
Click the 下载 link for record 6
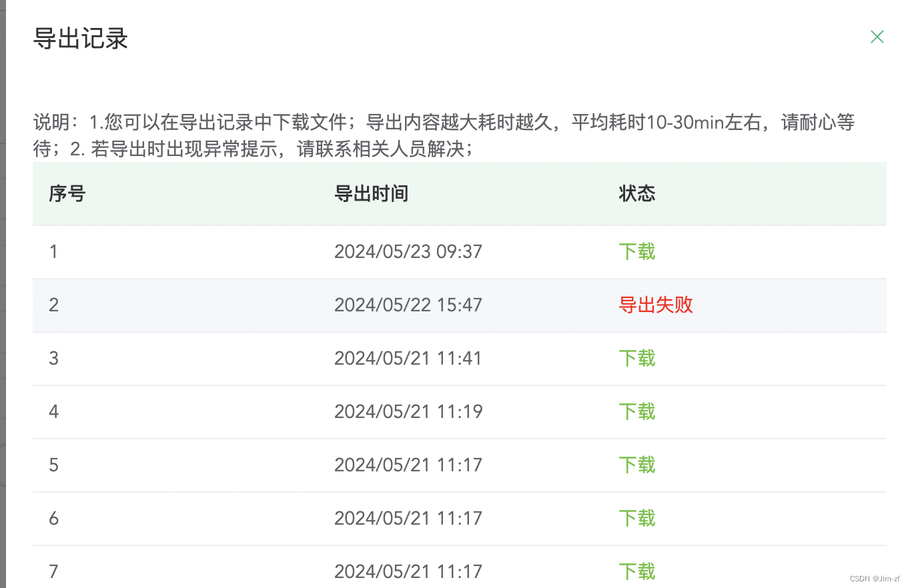coord(636,518)
